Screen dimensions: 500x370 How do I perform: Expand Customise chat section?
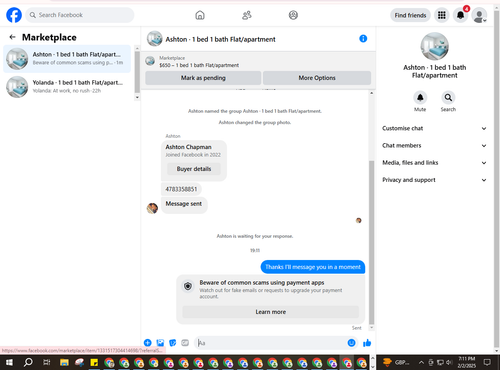click(434, 128)
